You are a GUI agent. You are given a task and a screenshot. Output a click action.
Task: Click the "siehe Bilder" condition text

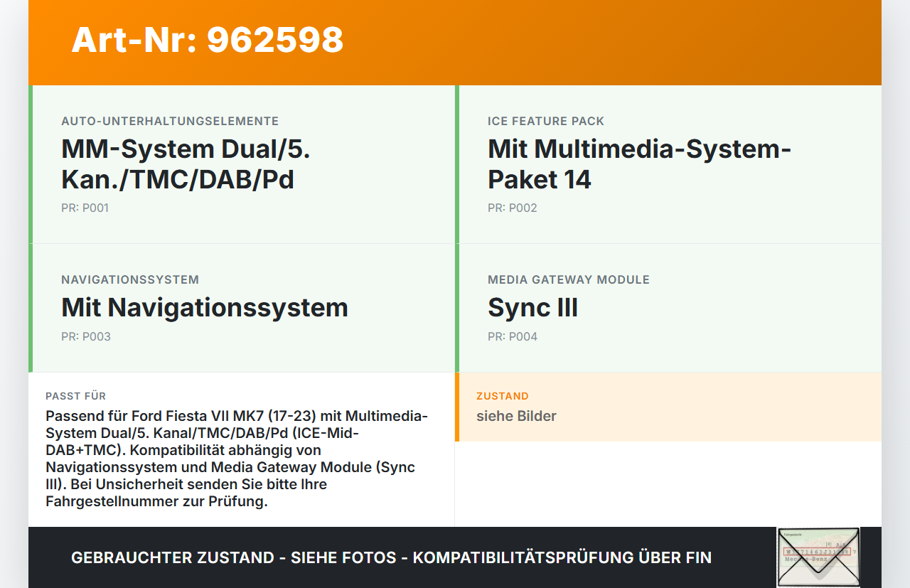516,416
